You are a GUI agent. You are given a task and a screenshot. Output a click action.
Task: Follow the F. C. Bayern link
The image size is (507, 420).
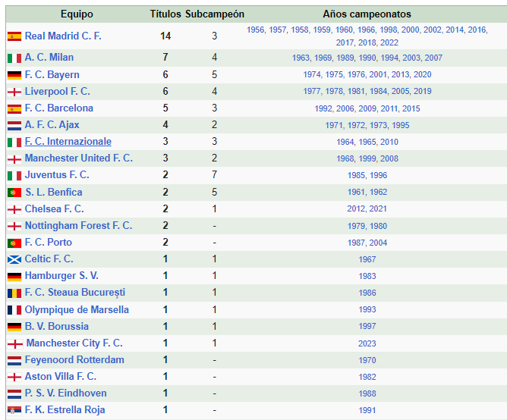[52, 74]
